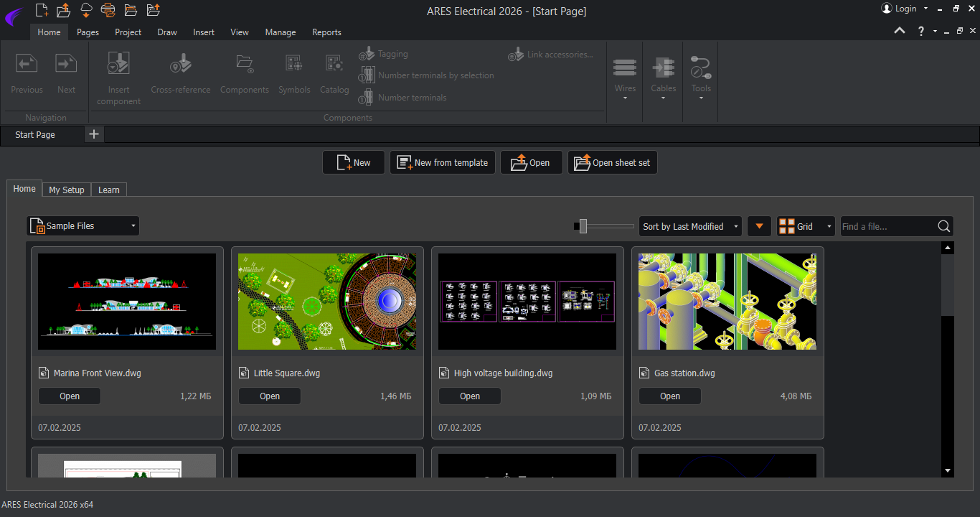Toggle the descending sort order arrow button

(759, 226)
